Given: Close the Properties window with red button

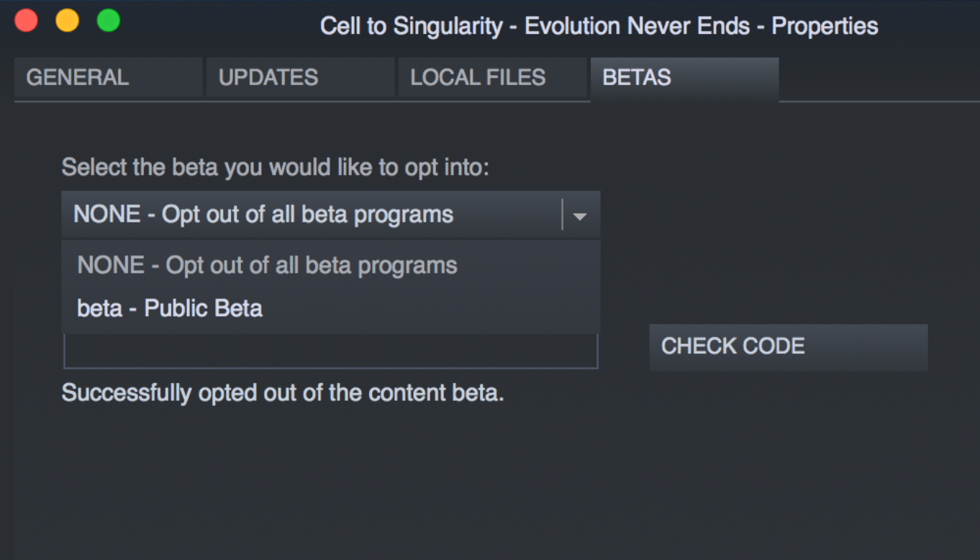Looking at the screenshot, I should pos(26,20).
